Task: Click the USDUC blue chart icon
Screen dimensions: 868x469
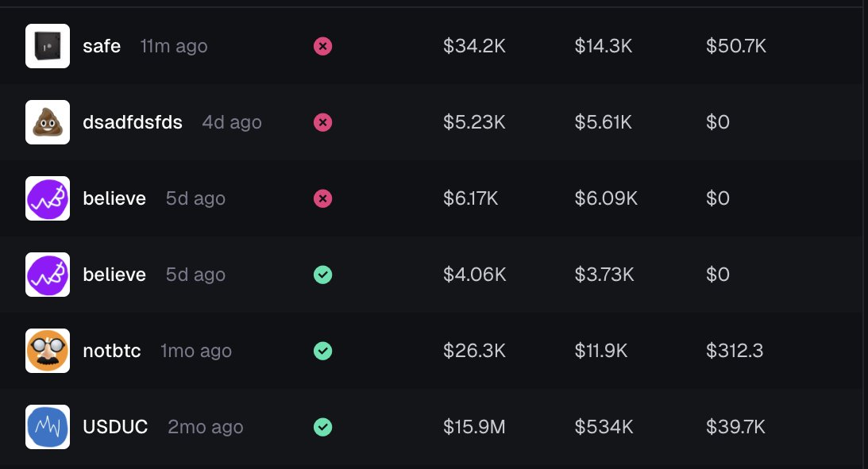Action: pyautogui.click(x=48, y=427)
